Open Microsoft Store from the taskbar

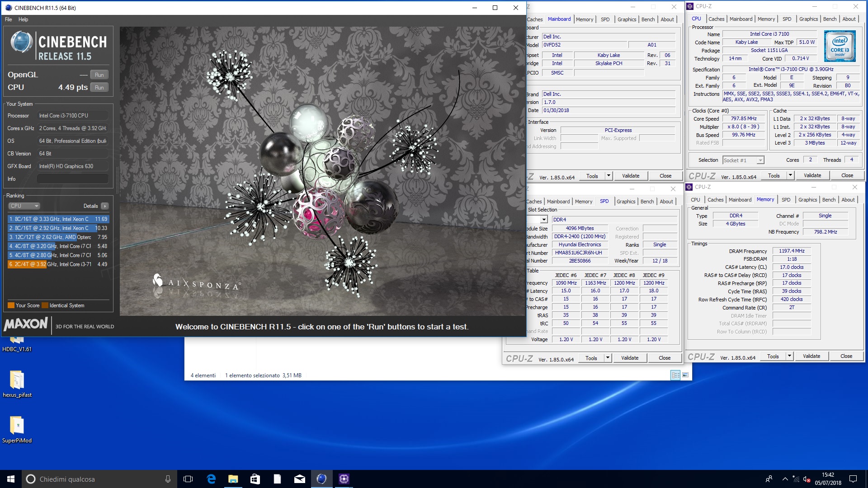pos(255,479)
